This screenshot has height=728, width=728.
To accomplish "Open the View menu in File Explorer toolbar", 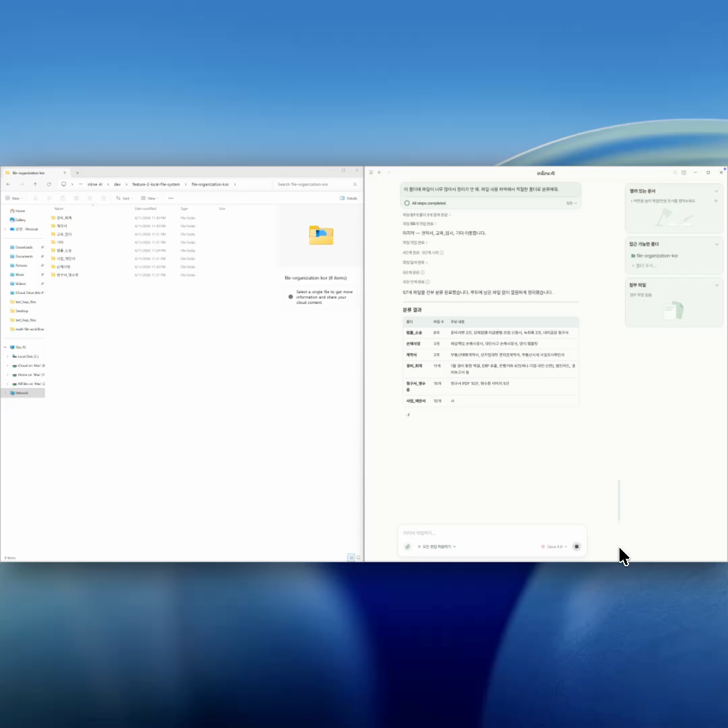I will [149, 198].
